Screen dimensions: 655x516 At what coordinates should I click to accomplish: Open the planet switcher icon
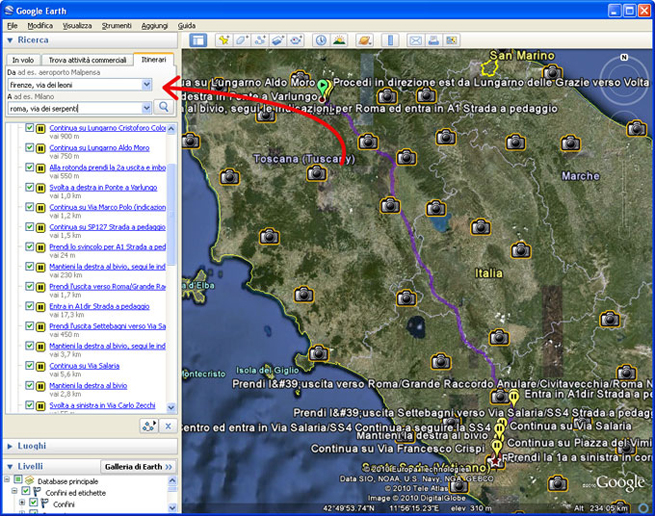tap(364, 41)
